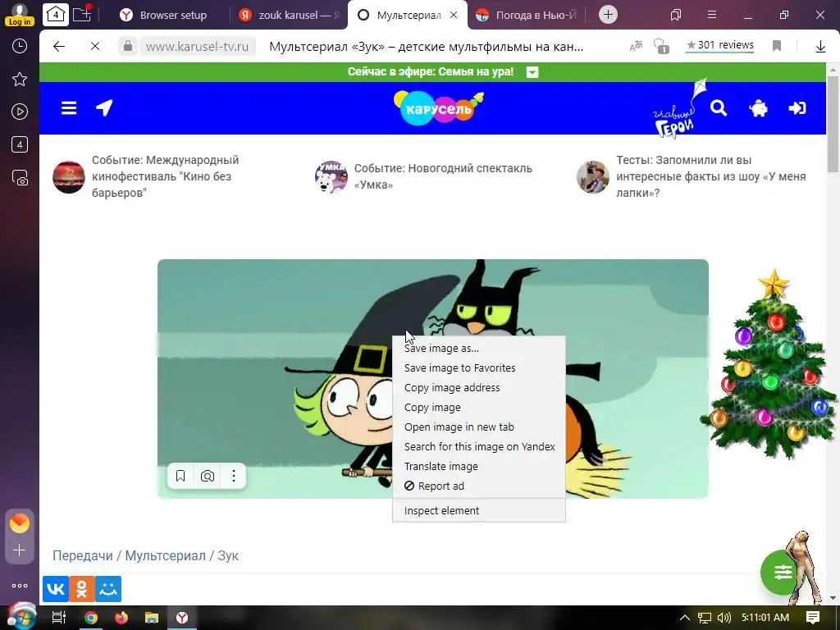Bookmark this page with the bookmark icon
This screenshot has height=630, width=840.
[777, 46]
